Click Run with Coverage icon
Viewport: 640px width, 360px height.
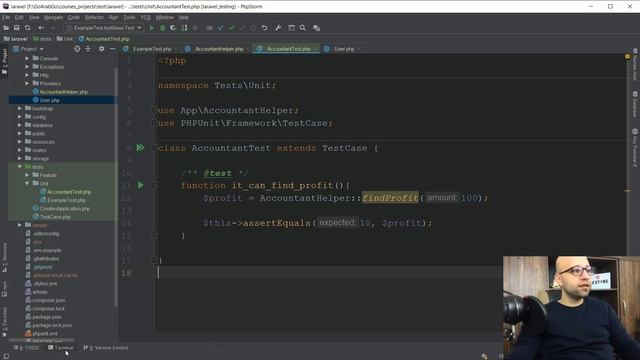click(x=173, y=28)
